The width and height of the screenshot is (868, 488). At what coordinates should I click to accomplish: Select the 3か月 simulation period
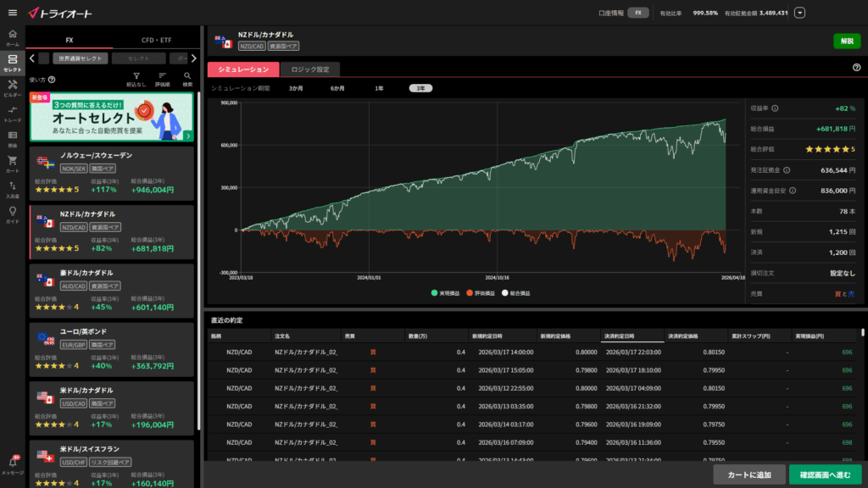[x=296, y=88]
